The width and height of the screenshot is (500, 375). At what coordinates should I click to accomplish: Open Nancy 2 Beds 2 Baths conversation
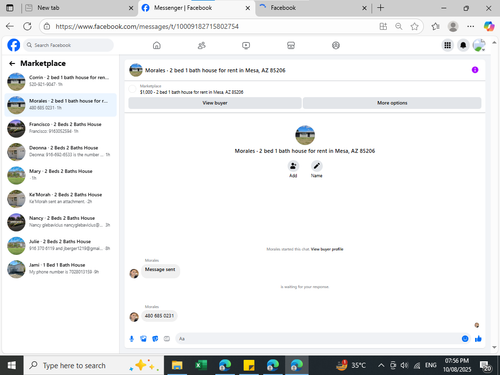(x=60, y=222)
